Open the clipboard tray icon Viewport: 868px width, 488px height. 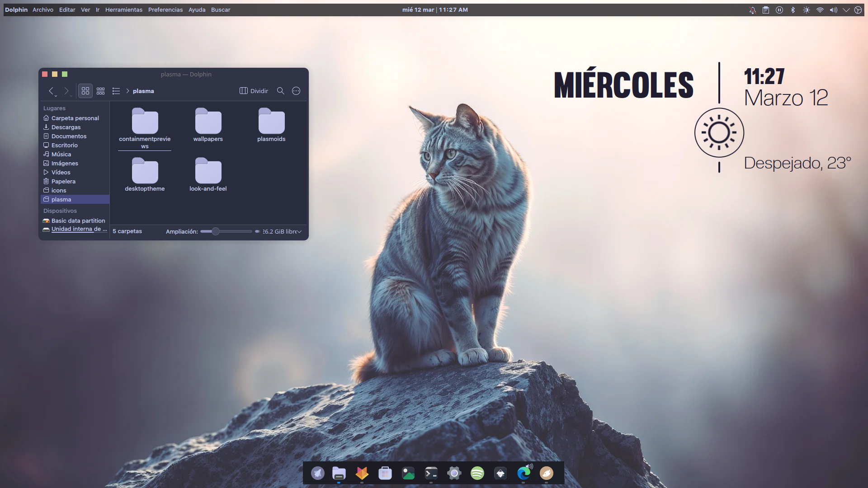(766, 10)
